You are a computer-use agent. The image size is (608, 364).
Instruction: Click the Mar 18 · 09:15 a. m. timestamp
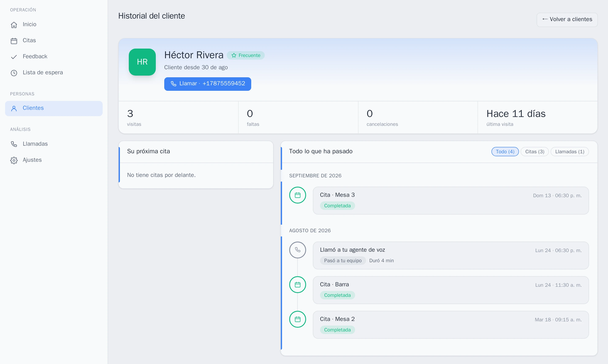pyautogui.click(x=558, y=320)
